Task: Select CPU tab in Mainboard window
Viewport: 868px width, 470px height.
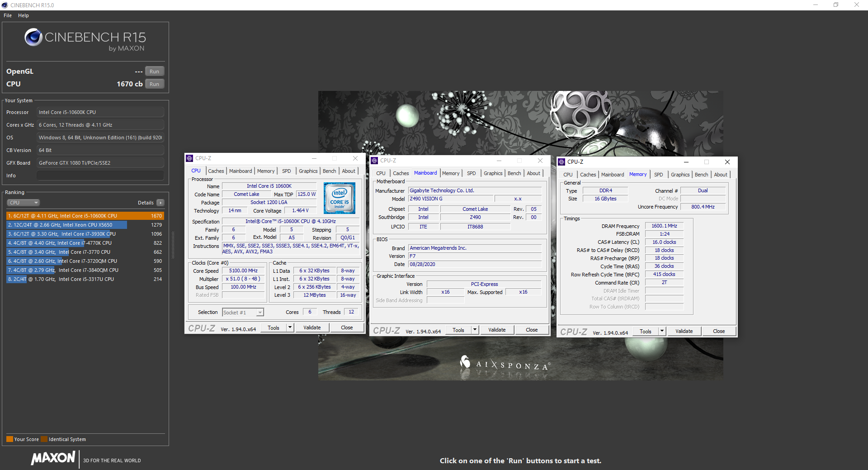Action: pyautogui.click(x=381, y=173)
